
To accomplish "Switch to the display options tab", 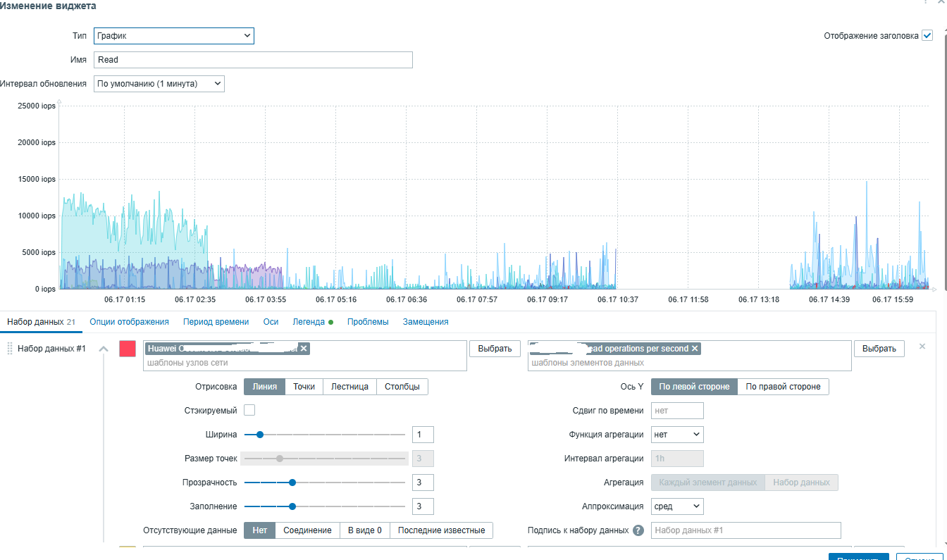I will [129, 322].
